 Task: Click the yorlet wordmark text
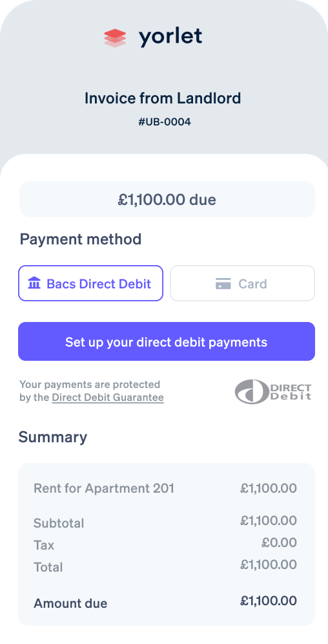[170, 38]
